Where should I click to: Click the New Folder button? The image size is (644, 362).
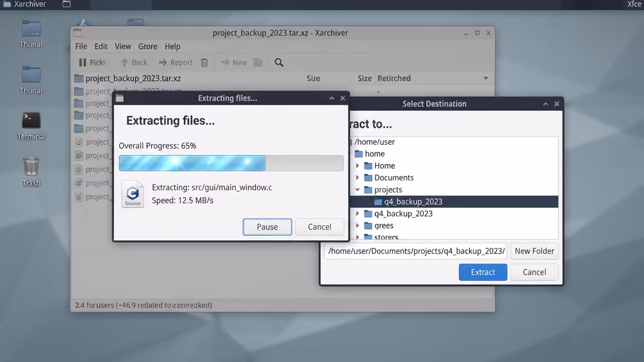534,251
